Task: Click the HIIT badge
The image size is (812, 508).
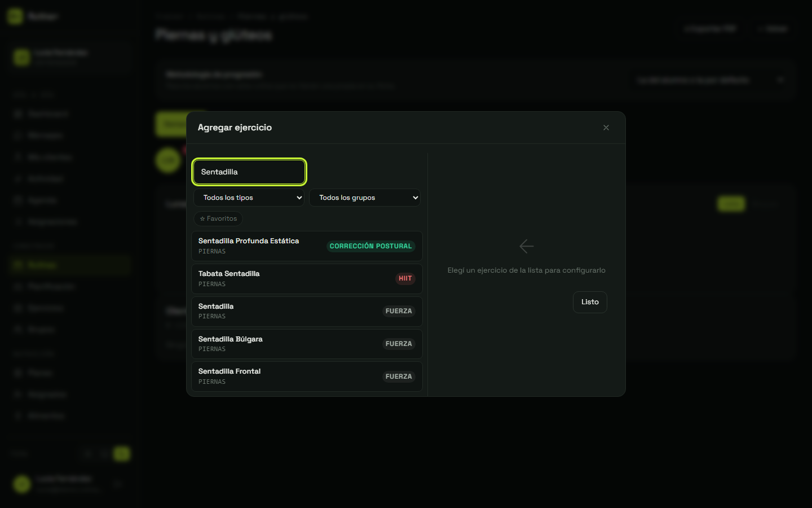Action: click(405, 278)
